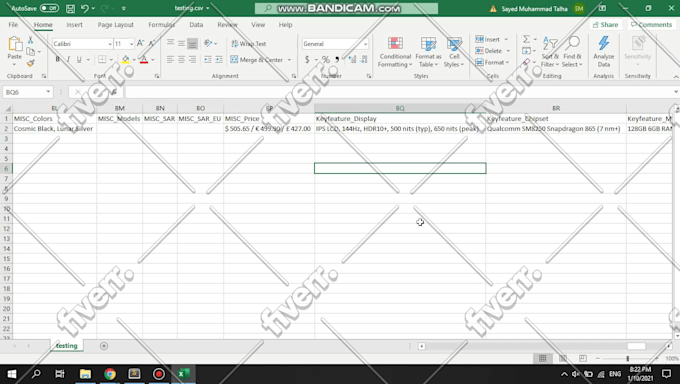This screenshot has height=384, width=680.
Task: Switch to the Data tab
Action: click(196, 25)
